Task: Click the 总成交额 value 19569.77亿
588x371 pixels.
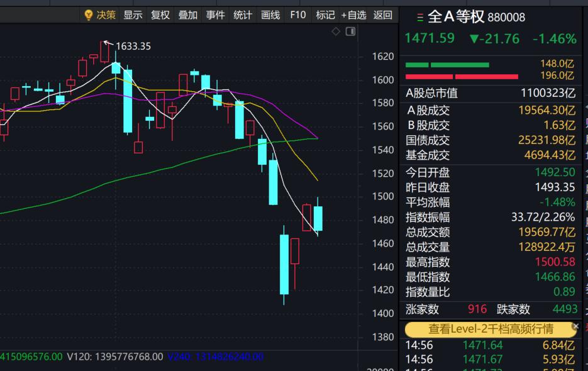Action: [546, 232]
